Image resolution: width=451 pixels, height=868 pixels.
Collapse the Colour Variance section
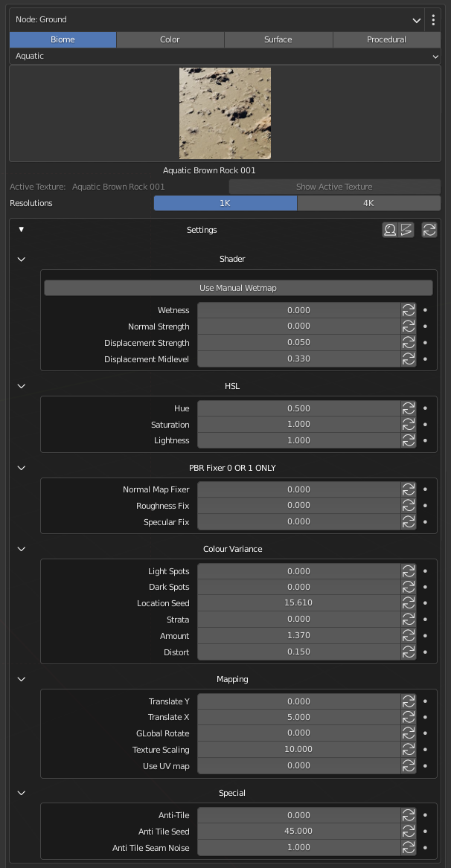point(22,549)
